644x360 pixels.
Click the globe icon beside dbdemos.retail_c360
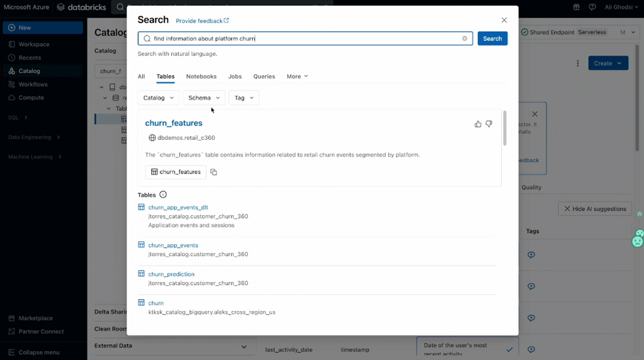(x=152, y=138)
